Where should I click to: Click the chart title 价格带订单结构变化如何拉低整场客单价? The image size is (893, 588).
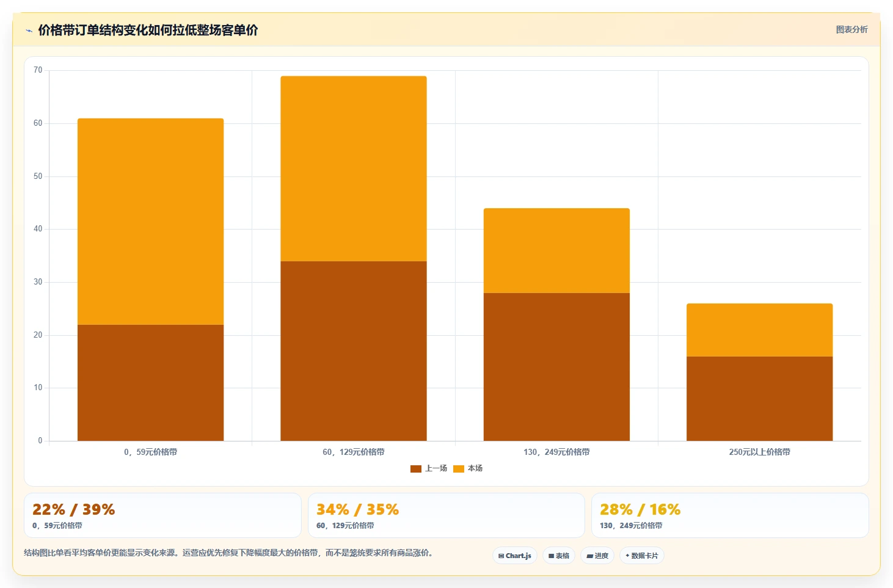[148, 30]
